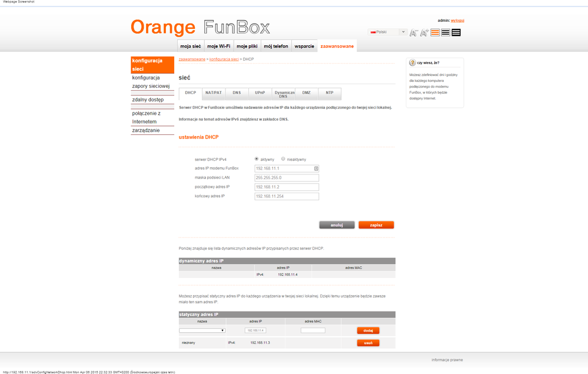Click the 'anuluj' button
The height and width of the screenshot is (374, 588).
pos(337,225)
